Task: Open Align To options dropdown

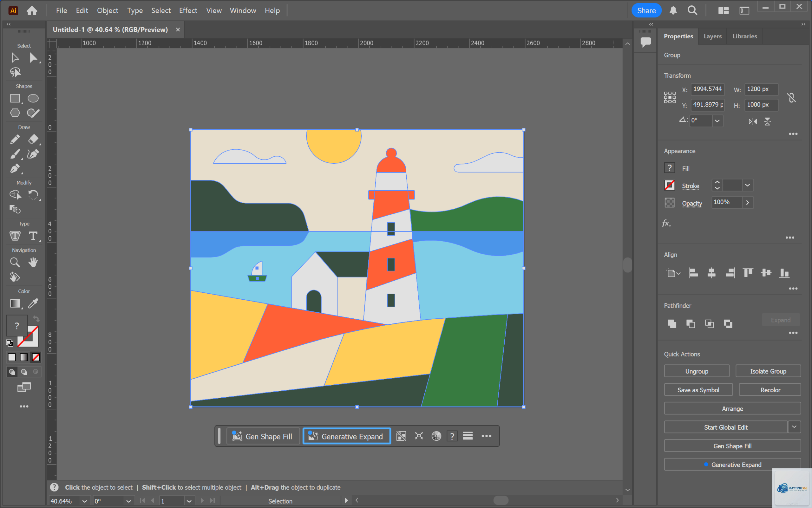Action: tap(673, 273)
